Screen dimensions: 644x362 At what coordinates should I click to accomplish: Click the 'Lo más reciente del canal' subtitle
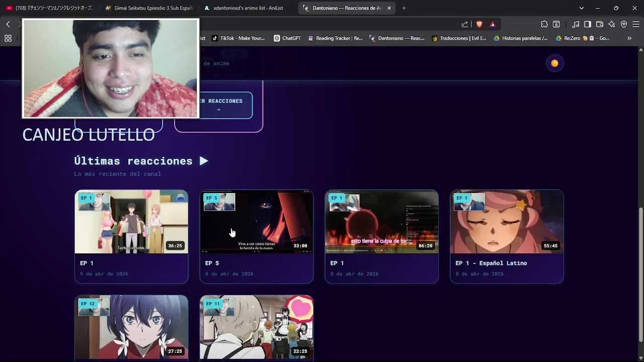coord(118,174)
